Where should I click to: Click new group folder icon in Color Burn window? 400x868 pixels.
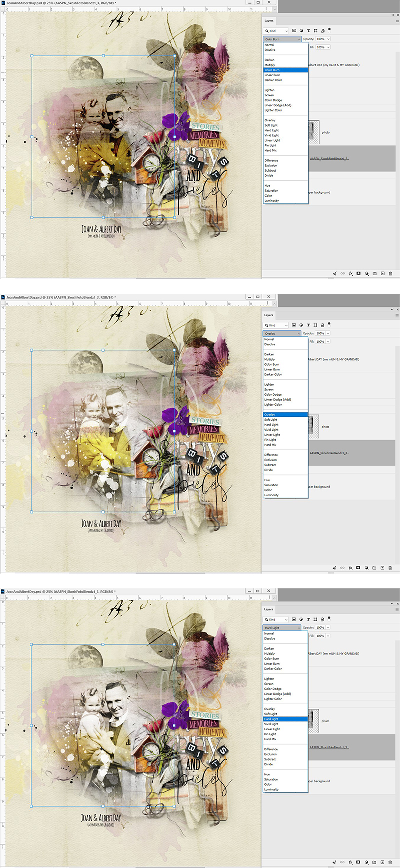[374, 273]
